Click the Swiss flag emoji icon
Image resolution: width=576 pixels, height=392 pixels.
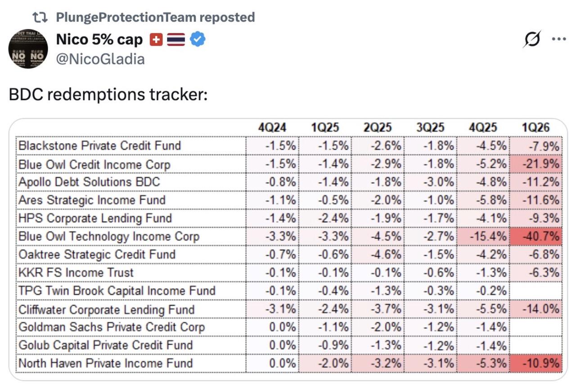(x=156, y=40)
